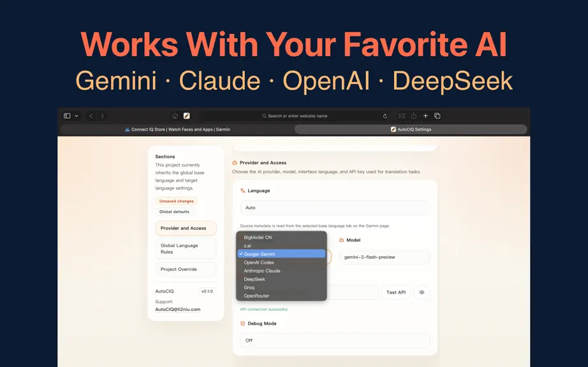
Task: Open the AutoCIQ extension toolbar icon
Action: [x=186, y=116]
